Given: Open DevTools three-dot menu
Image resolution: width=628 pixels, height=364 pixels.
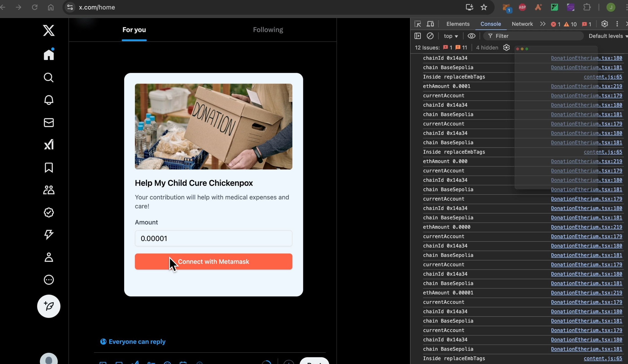Looking at the screenshot, I should coord(617,24).
